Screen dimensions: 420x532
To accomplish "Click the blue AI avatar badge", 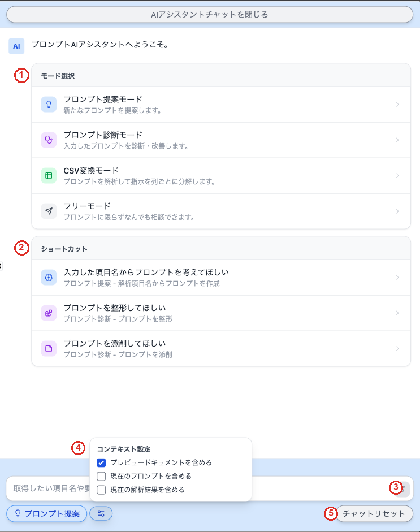I will tap(16, 46).
